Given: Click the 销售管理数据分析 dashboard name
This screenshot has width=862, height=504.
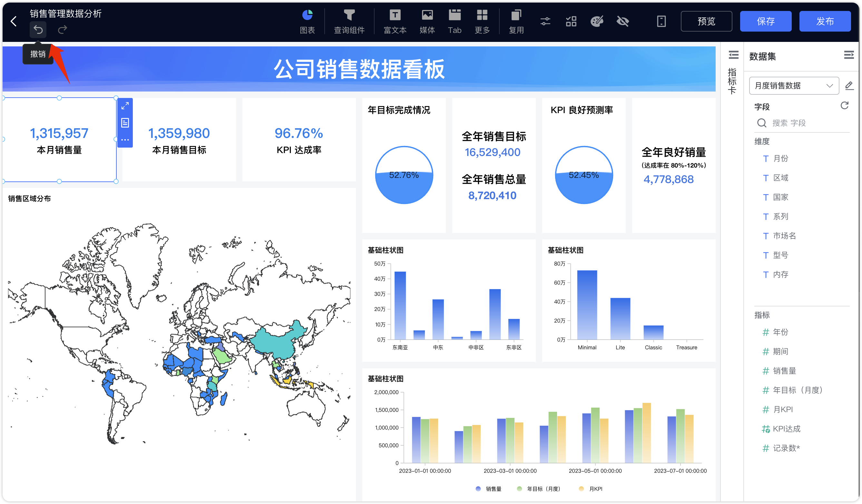Looking at the screenshot, I should 66,13.
